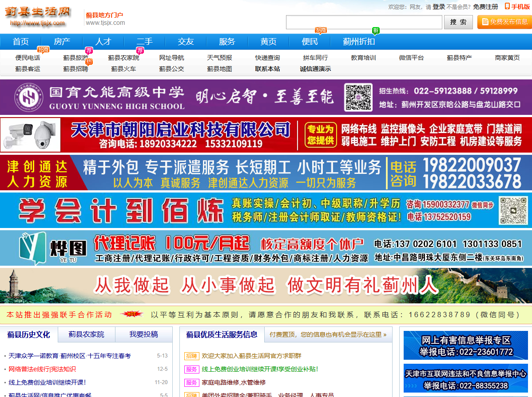Open the 黄页 navigation menu
This screenshot has height=397, width=532.
pyautogui.click(x=269, y=41)
